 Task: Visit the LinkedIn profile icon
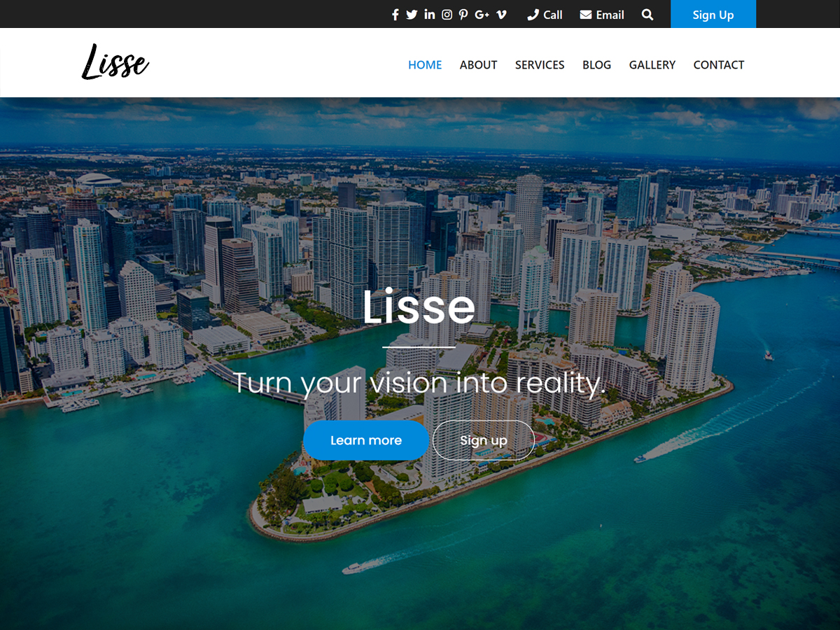(429, 14)
